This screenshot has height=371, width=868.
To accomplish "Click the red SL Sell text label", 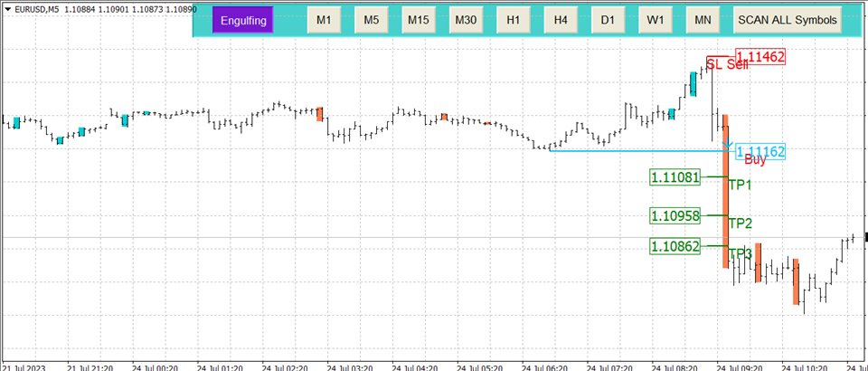I will pos(727,64).
